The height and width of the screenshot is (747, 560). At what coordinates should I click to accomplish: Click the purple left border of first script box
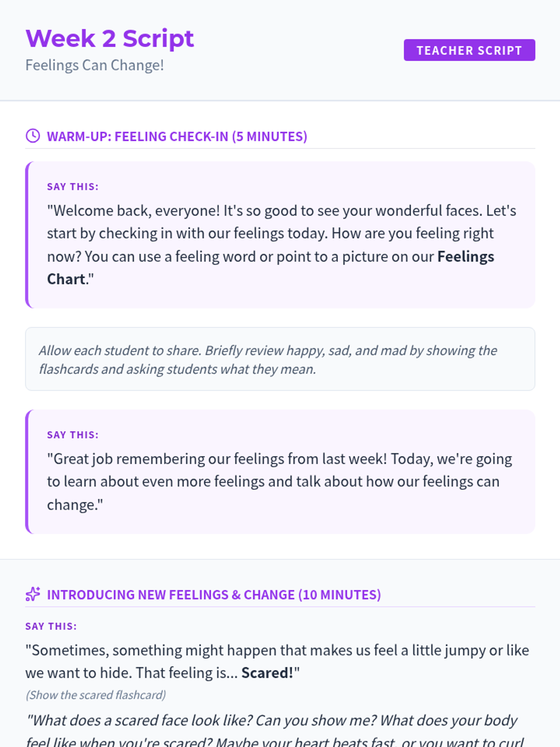coord(27,235)
